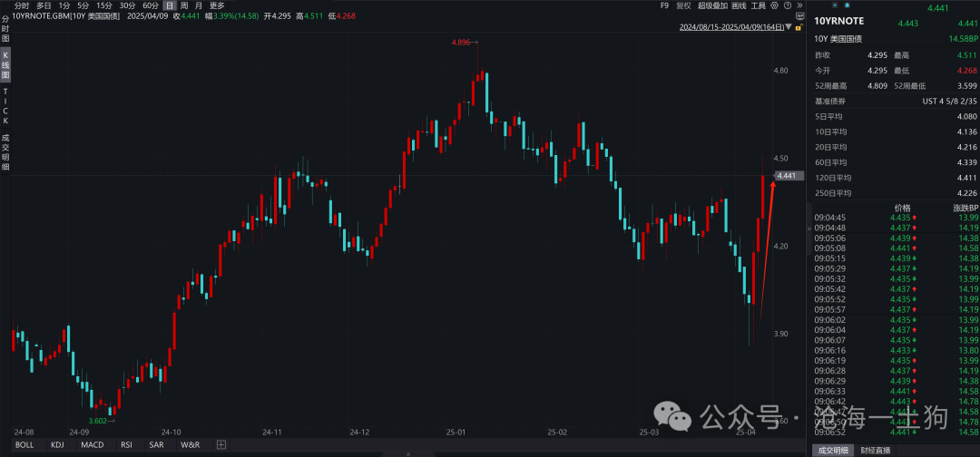980x457 pixels.
Task: Expand the double-chevron toolbar overflow
Action: [799, 5]
